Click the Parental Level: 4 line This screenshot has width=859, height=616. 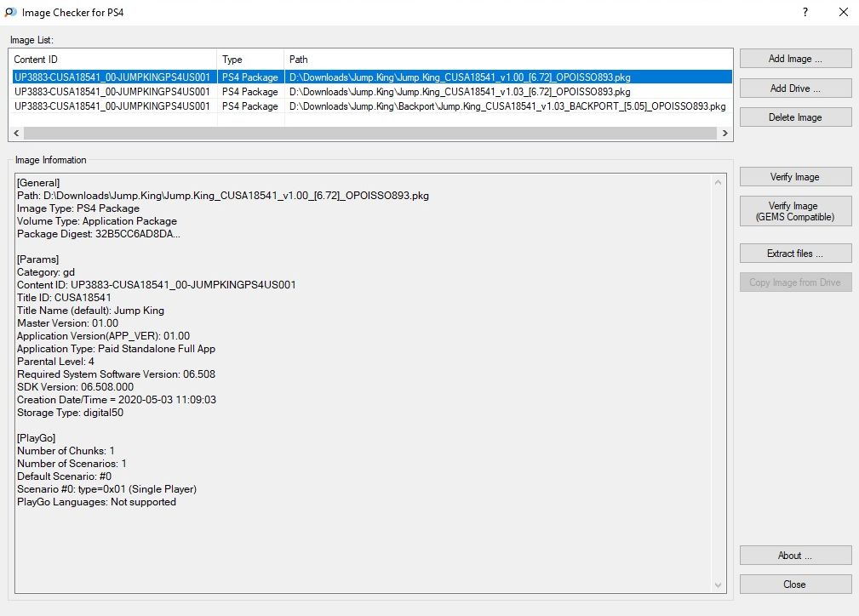[x=55, y=362]
